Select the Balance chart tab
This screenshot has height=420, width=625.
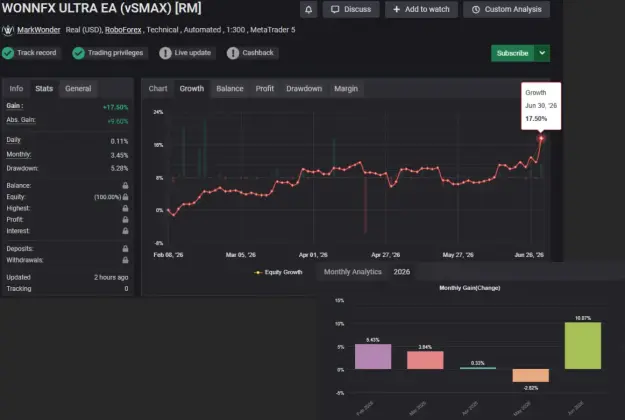click(230, 88)
